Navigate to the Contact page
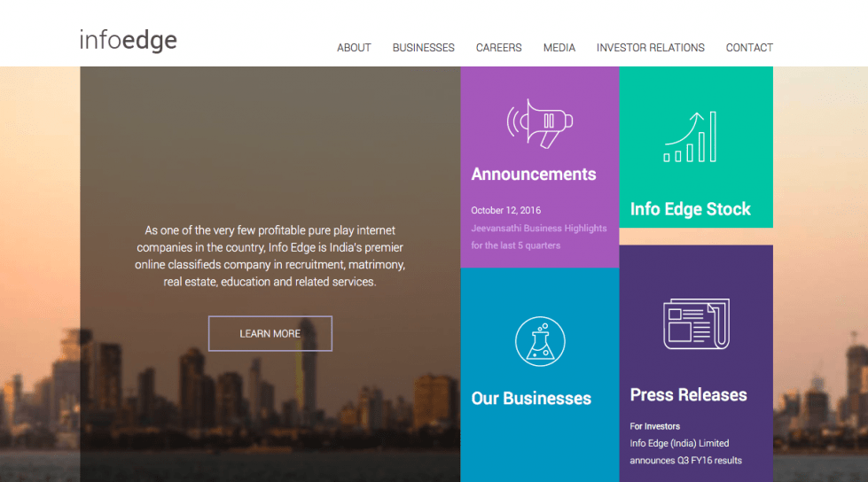 pos(749,48)
